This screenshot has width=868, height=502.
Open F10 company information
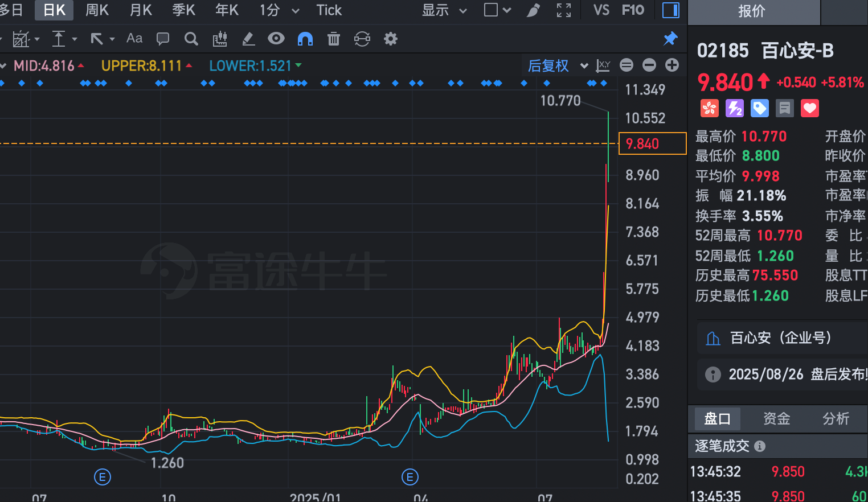(x=633, y=10)
